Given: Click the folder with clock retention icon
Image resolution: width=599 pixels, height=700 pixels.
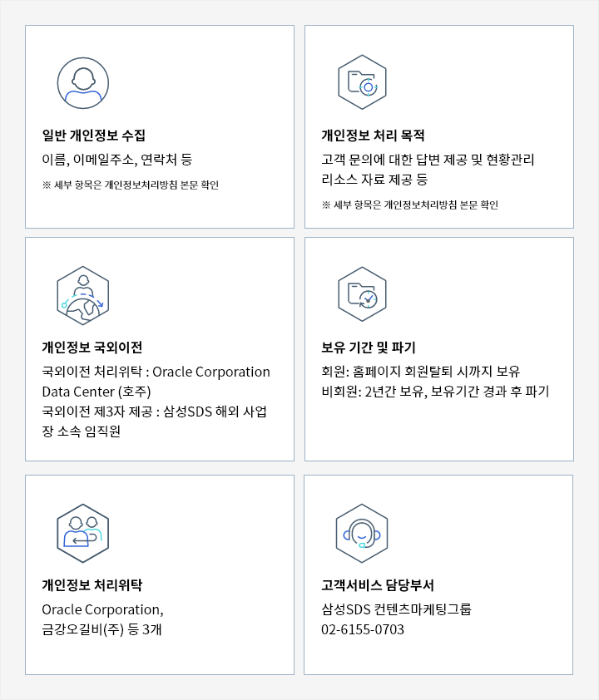Looking at the screenshot, I should [x=362, y=294].
